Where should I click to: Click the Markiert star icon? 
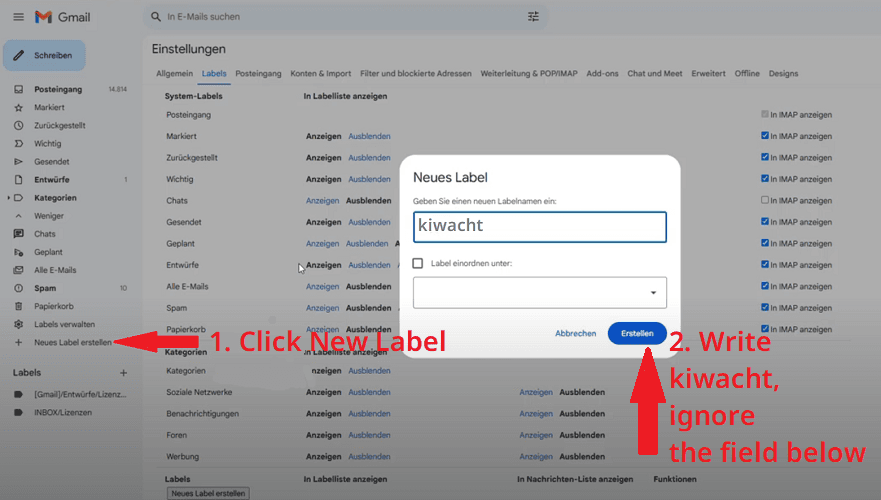tap(19, 107)
